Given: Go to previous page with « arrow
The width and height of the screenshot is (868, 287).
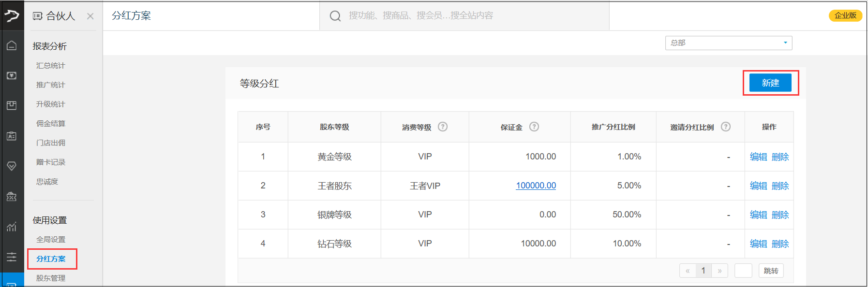Looking at the screenshot, I should 688,271.
